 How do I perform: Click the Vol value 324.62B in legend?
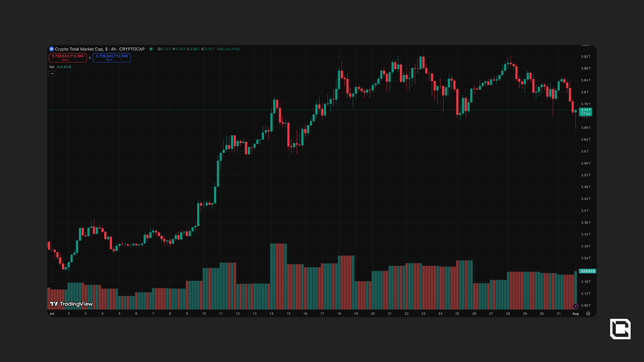64,67
